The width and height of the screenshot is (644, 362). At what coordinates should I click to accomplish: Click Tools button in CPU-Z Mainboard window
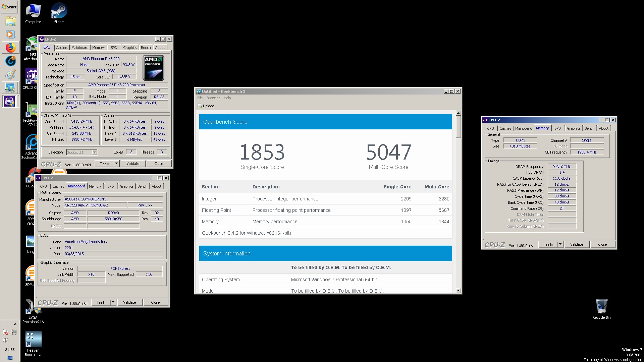coord(101,302)
